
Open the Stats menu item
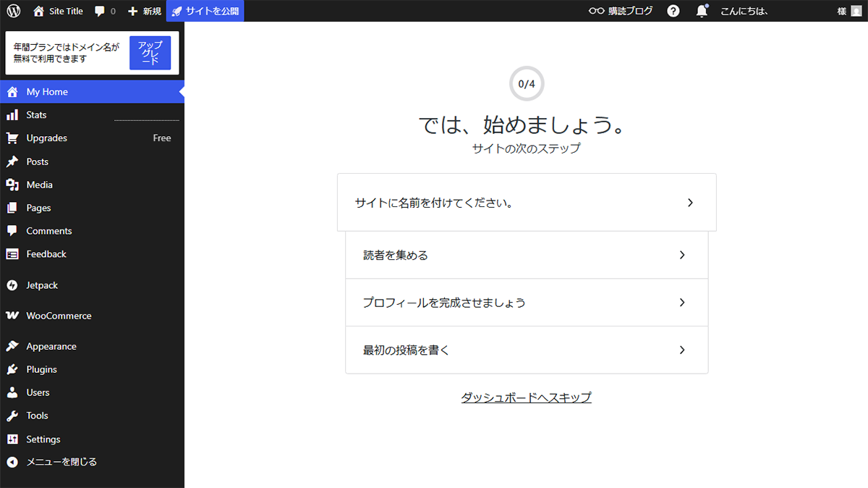point(92,115)
